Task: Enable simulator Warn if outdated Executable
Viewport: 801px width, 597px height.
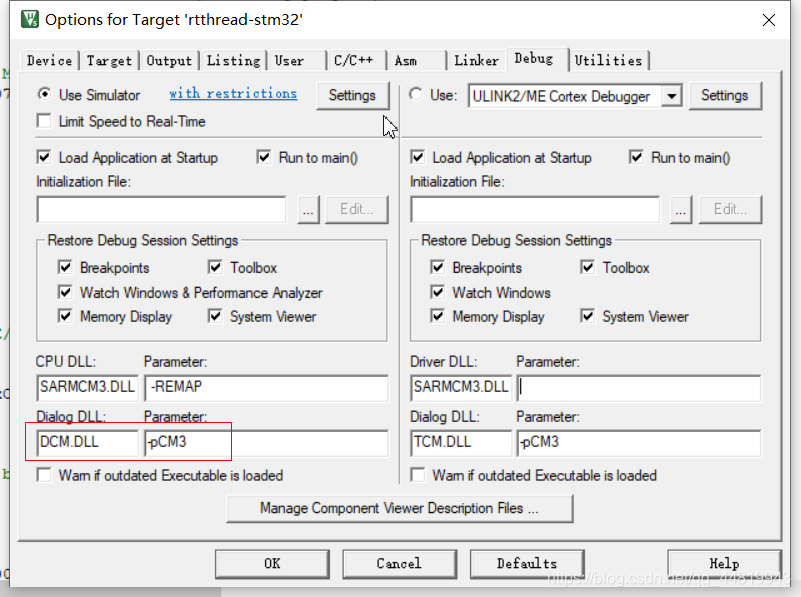Action: (x=44, y=475)
